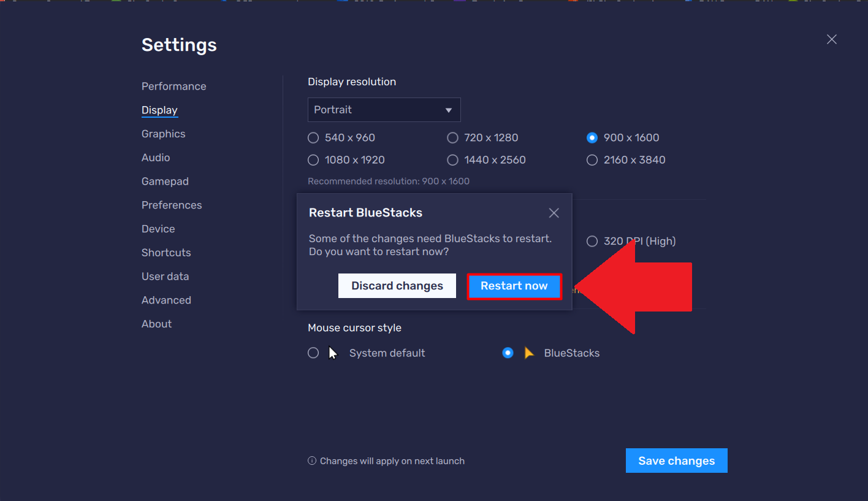Click the 'Mouse cursor style' heading
Screen dimensions: 868x501
click(354, 328)
